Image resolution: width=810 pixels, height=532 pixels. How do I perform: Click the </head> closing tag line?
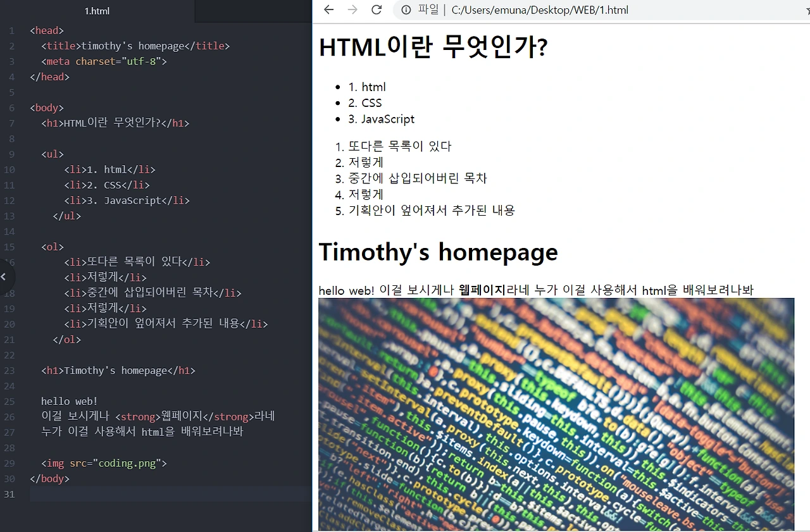click(x=49, y=77)
